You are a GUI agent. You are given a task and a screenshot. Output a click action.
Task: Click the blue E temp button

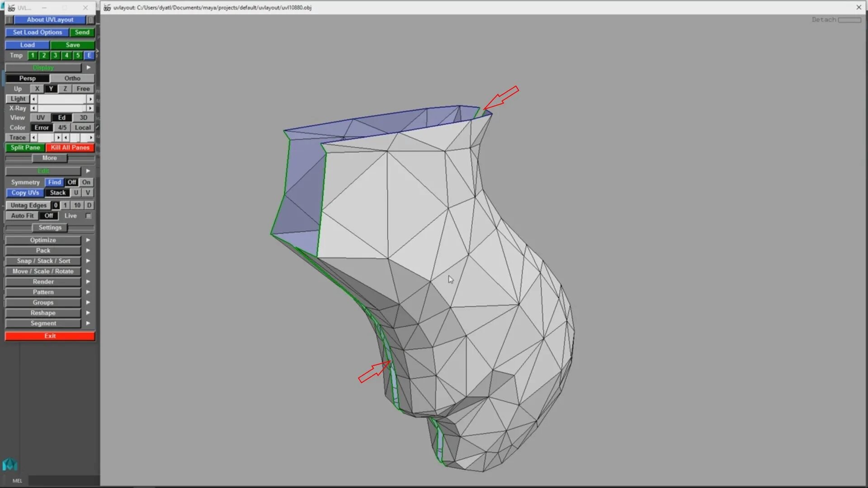pyautogui.click(x=89, y=56)
